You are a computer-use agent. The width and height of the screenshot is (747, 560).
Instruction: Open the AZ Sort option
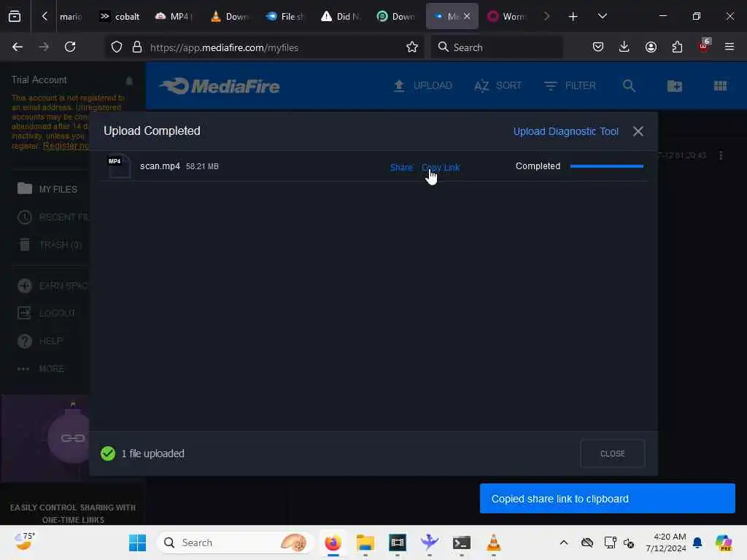pos(498,86)
